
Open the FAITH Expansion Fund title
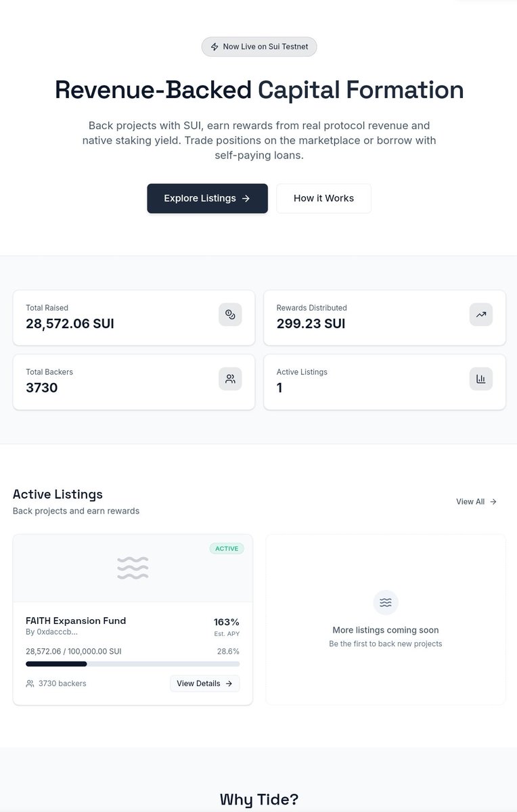[x=76, y=621]
